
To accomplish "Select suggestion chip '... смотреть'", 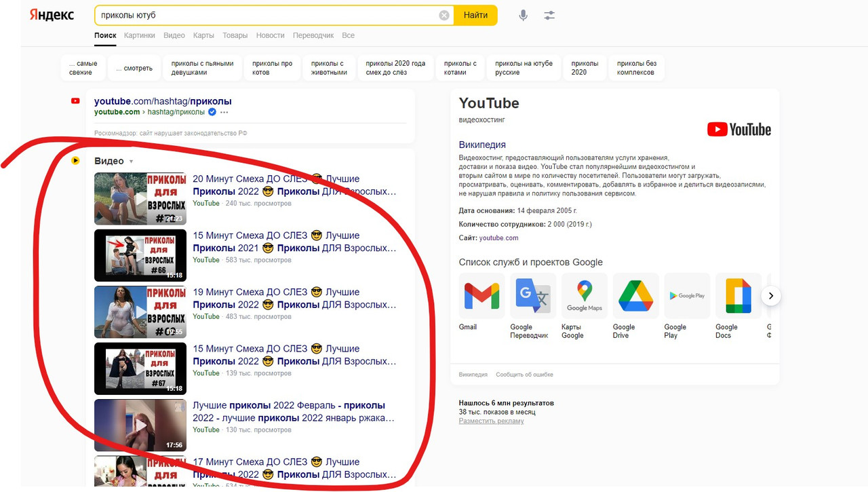I will [x=134, y=68].
